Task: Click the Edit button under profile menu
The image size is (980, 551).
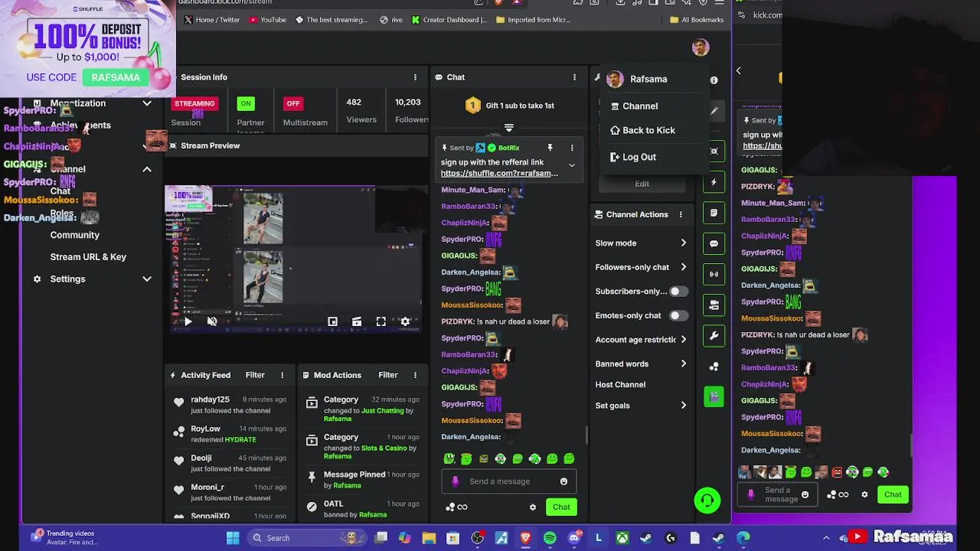Action: coord(642,184)
